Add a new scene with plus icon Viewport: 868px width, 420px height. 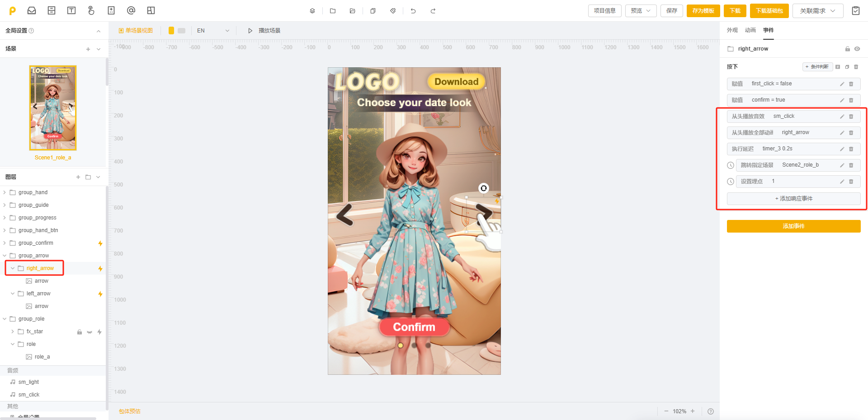pos(88,49)
